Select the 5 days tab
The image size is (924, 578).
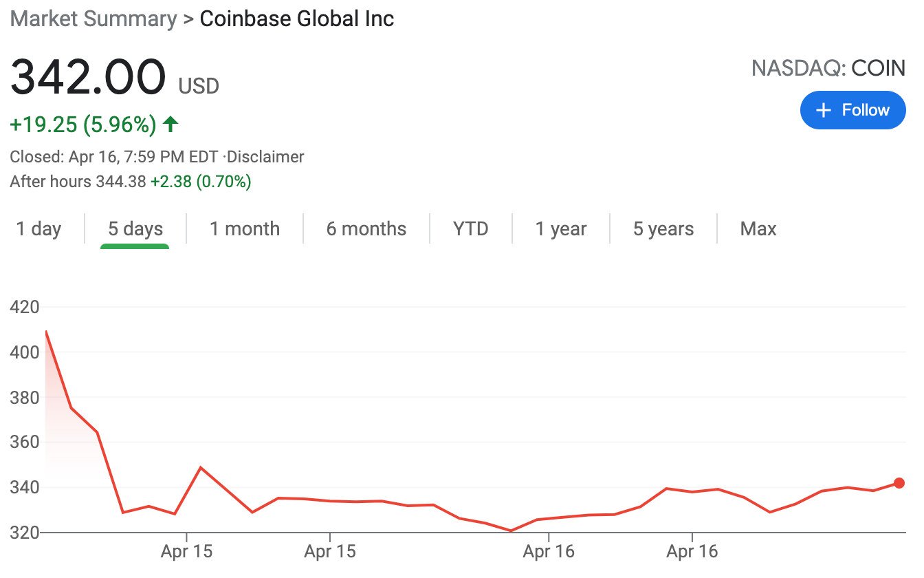135,228
